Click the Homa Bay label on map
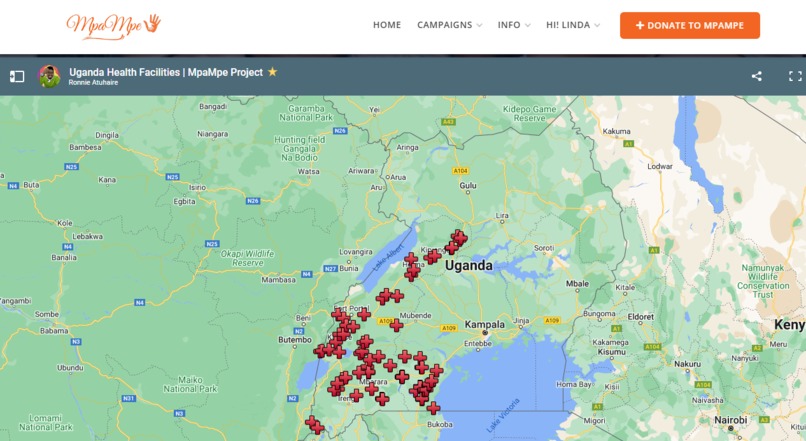The height and width of the screenshot is (441, 806). (574, 384)
